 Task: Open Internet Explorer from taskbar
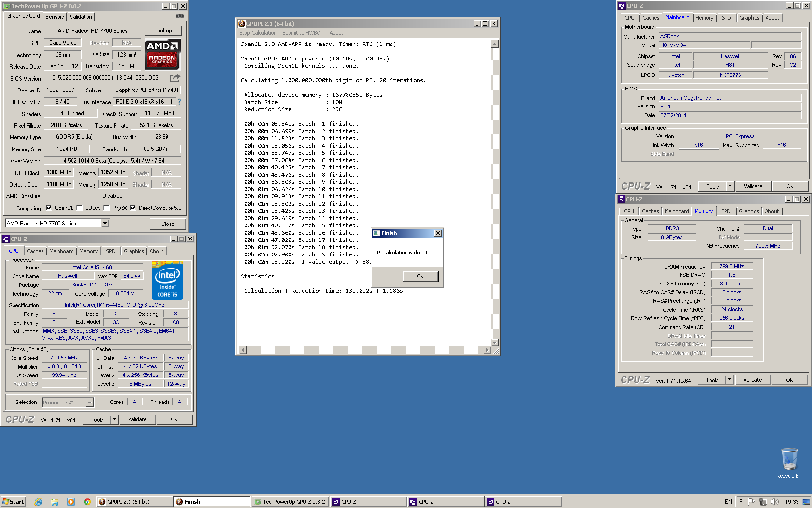tap(39, 502)
